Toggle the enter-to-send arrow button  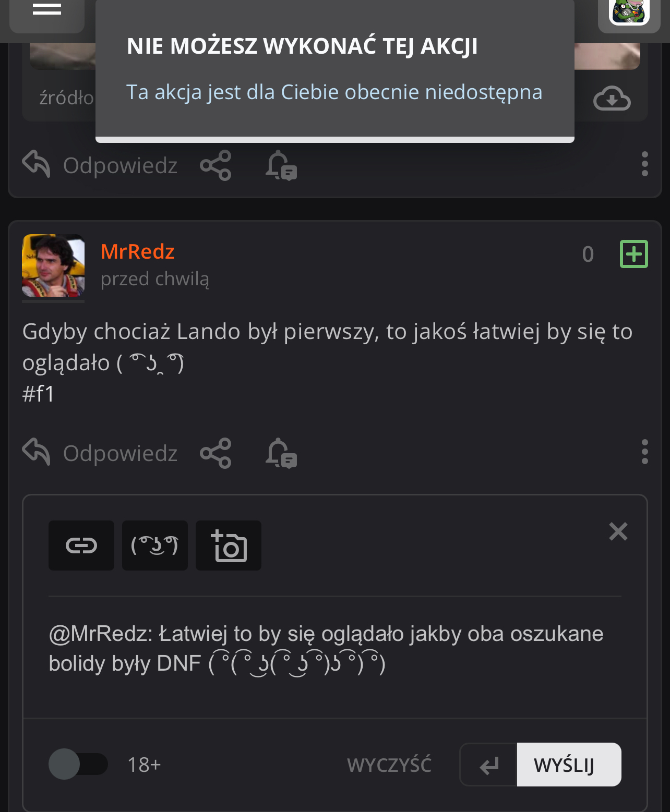(x=488, y=765)
